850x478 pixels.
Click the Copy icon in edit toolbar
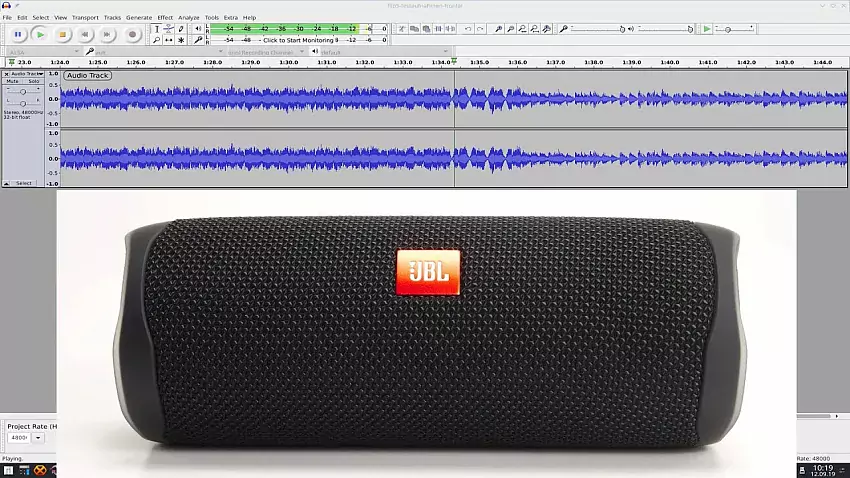click(x=414, y=29)
